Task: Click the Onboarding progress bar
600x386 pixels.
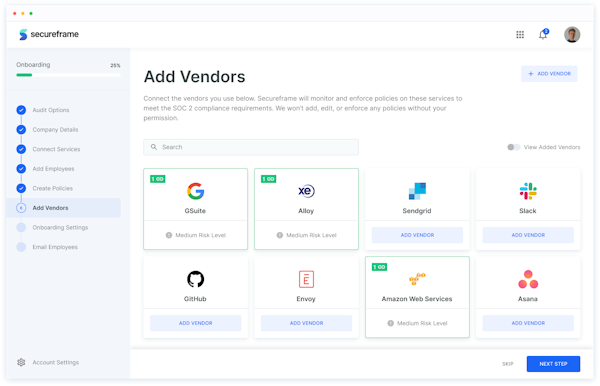Action: [x=68, y=75]
